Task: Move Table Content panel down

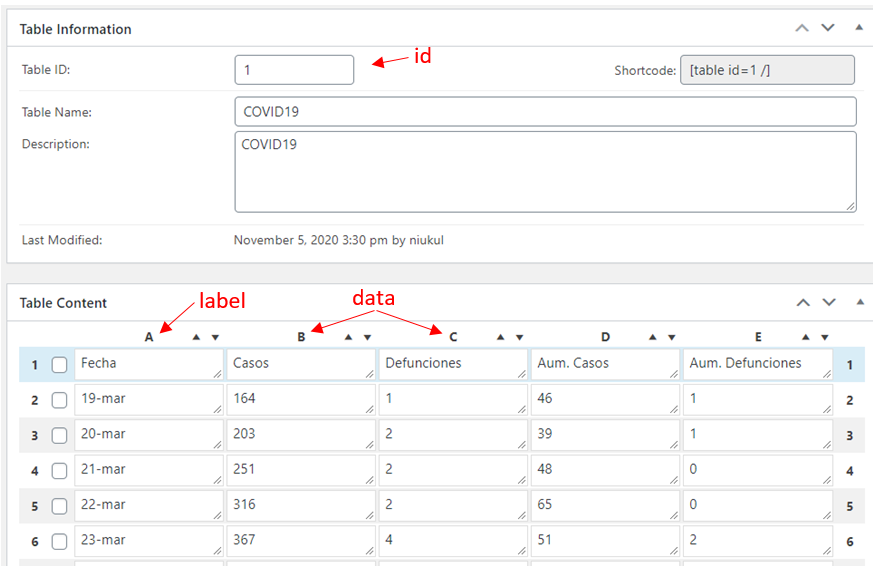Action: pos(829,302)
